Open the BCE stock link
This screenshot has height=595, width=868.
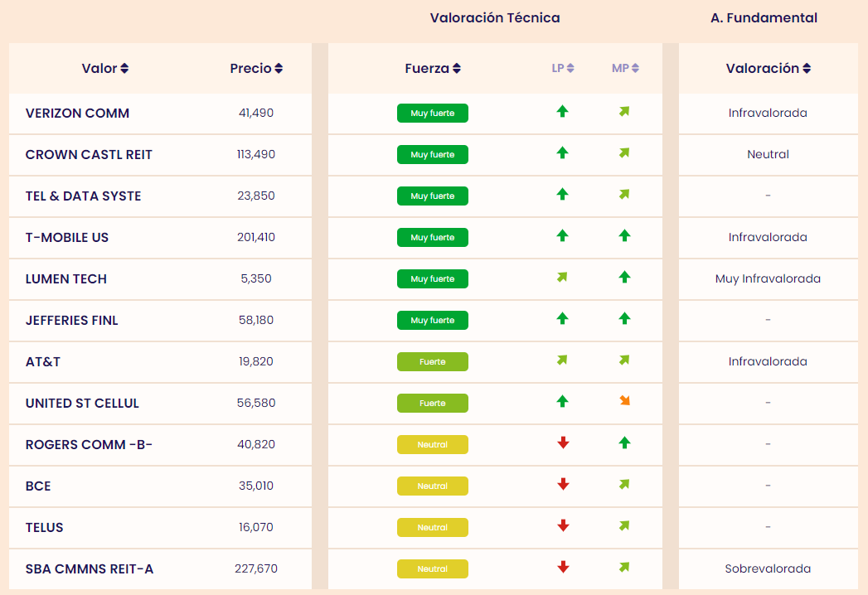38,486
